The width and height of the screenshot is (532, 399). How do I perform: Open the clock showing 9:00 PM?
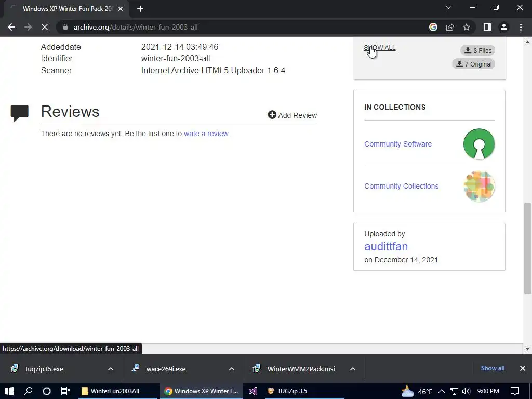point(488,391)
